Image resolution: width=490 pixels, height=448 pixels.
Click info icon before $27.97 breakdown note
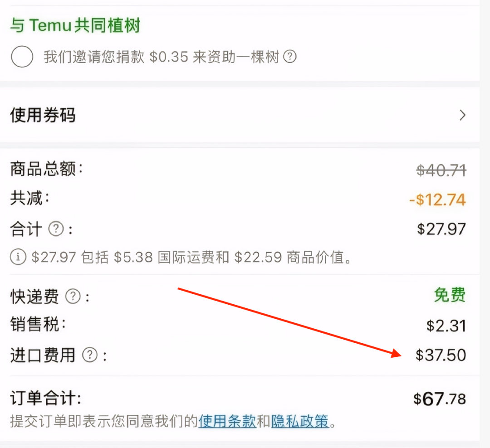18,257
